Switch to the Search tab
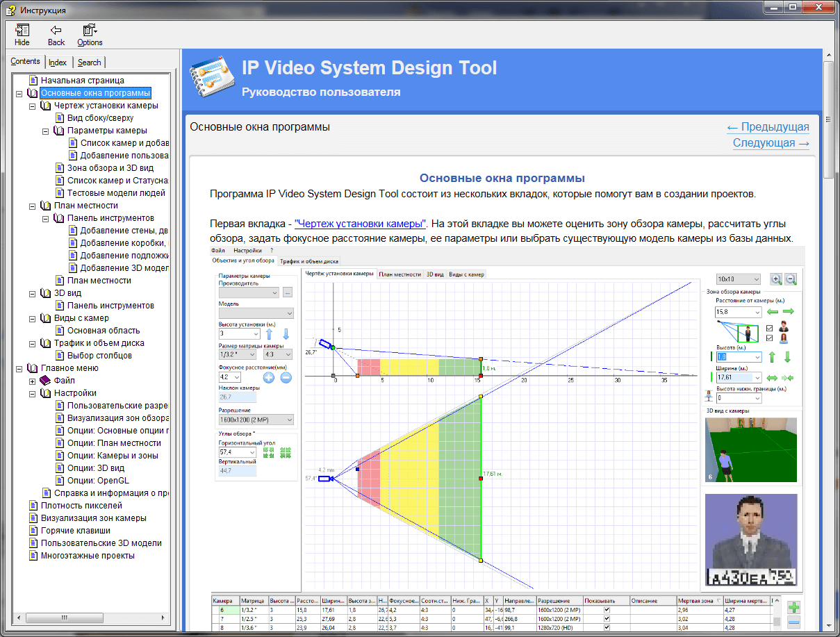This screenshot has width=840, height=637. pyautogui.click(x=89, y=63)
